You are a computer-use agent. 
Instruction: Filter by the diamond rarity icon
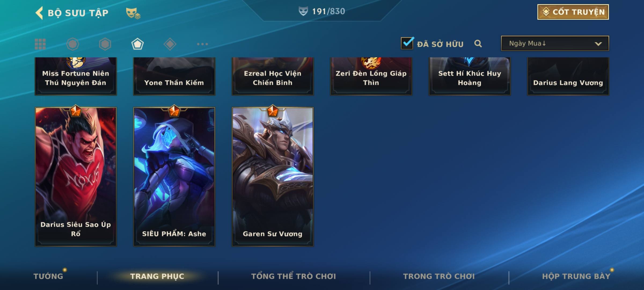(x=170, y=44)
